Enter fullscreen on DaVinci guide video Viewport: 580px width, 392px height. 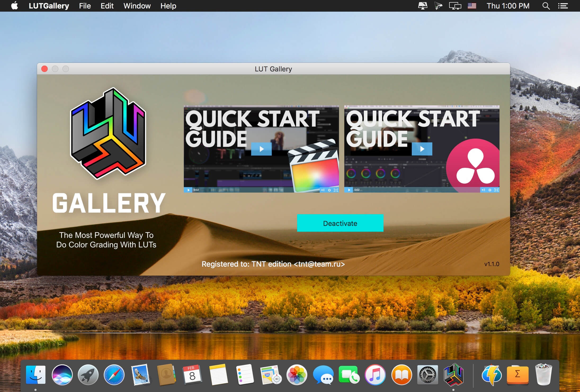point(496,190)
